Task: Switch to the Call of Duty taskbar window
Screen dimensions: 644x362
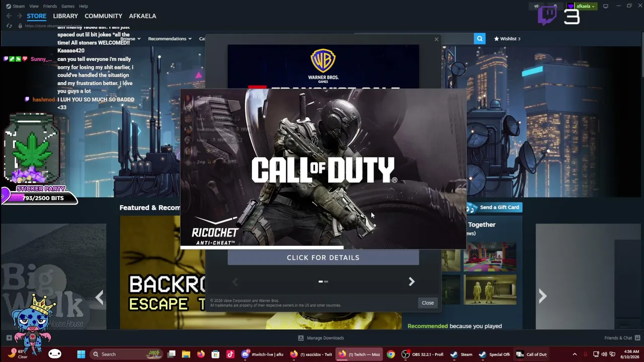Action: click(532, 354)
